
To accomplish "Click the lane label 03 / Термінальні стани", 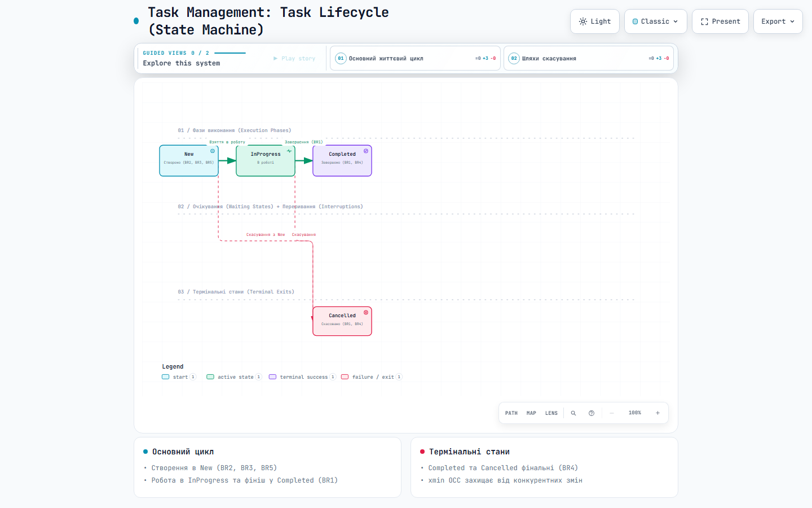I will [x=236, y=292].
